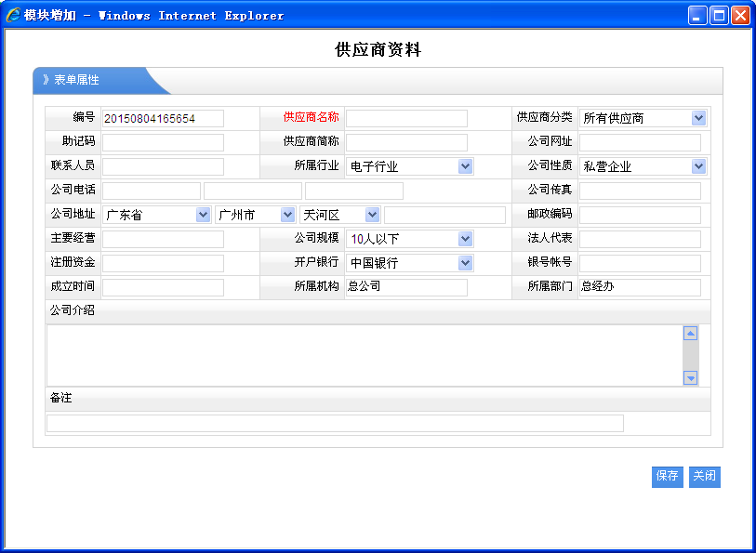The height and width of the screenshot is (553, 756).
Task: Click the 公司网址 input field
Action: coord(640,142)
